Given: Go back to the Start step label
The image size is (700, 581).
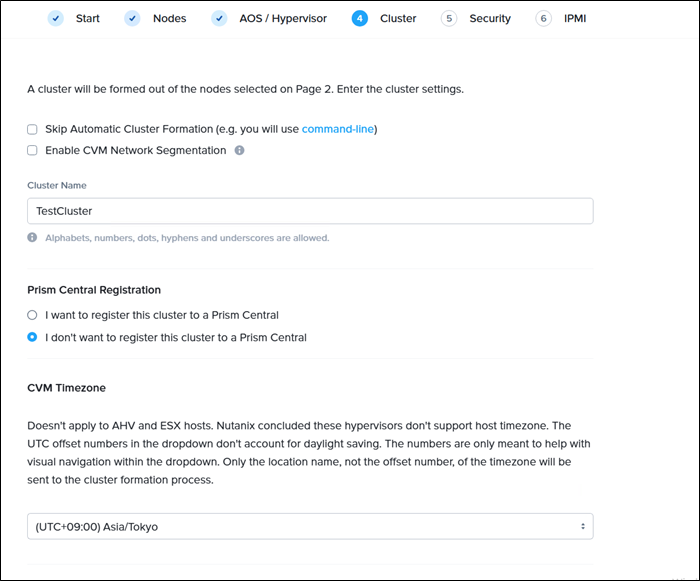Looking at the screenshot, I should [87, 18].
